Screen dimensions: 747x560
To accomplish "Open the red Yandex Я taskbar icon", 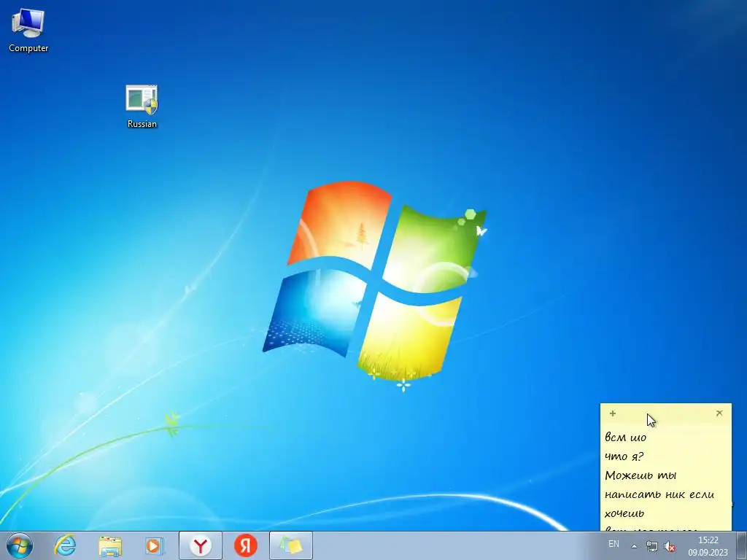I will (246, 545).
